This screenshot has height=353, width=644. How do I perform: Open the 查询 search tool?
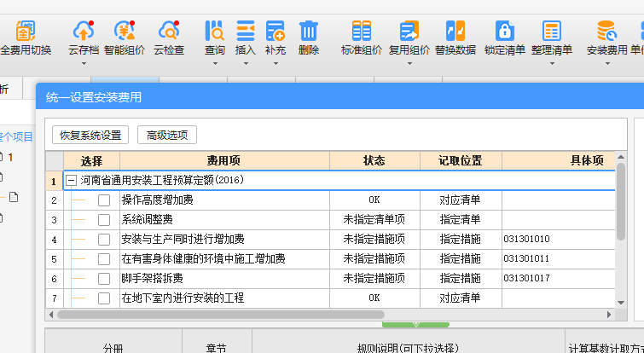tap(214, 31)
